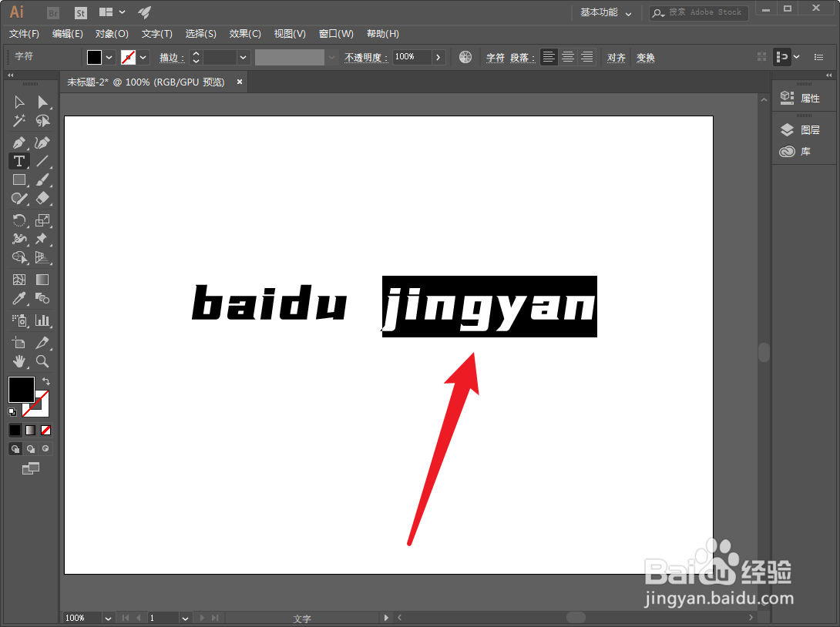Select the Curvature tool
The height and width of the screenshot is (627, 840).
coord(42,142)
